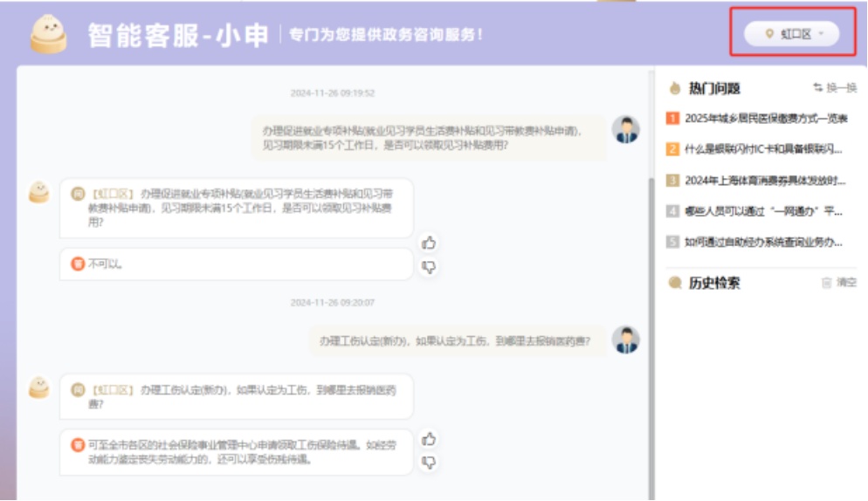Viewport: 868px width, 501px height.
Task: Click the steamed bun mascot logo in header
Action: coord(48,34)
